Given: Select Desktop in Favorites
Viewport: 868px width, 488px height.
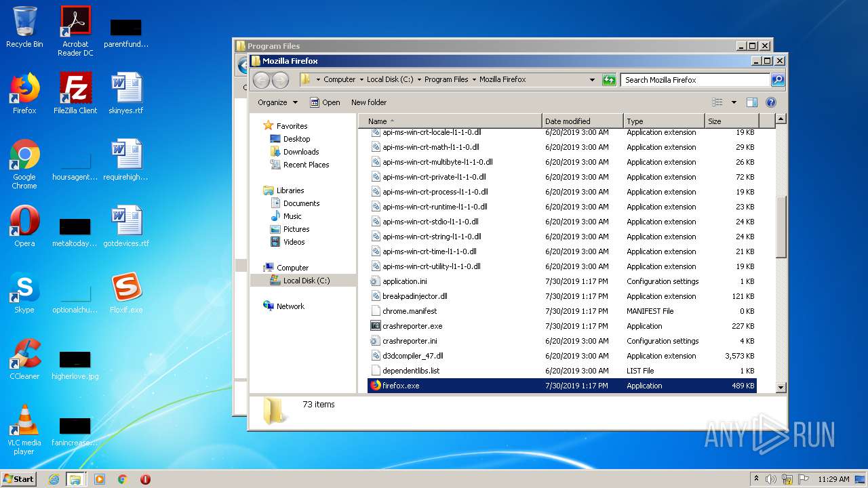Looking at the screenshot, I should (296, 139).
